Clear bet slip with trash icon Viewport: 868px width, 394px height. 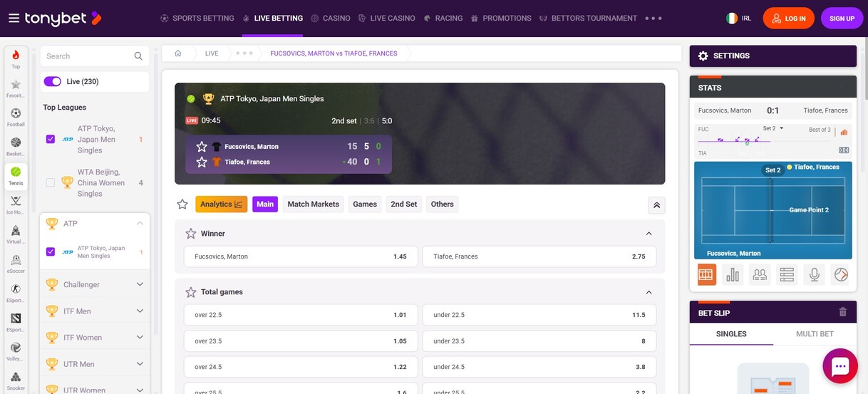tap(842, 312)
